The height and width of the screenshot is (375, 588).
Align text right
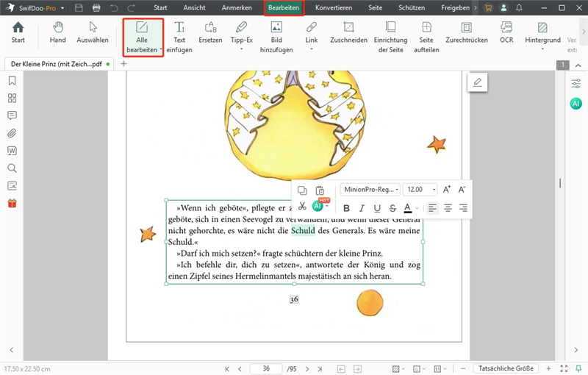point(463,208)
